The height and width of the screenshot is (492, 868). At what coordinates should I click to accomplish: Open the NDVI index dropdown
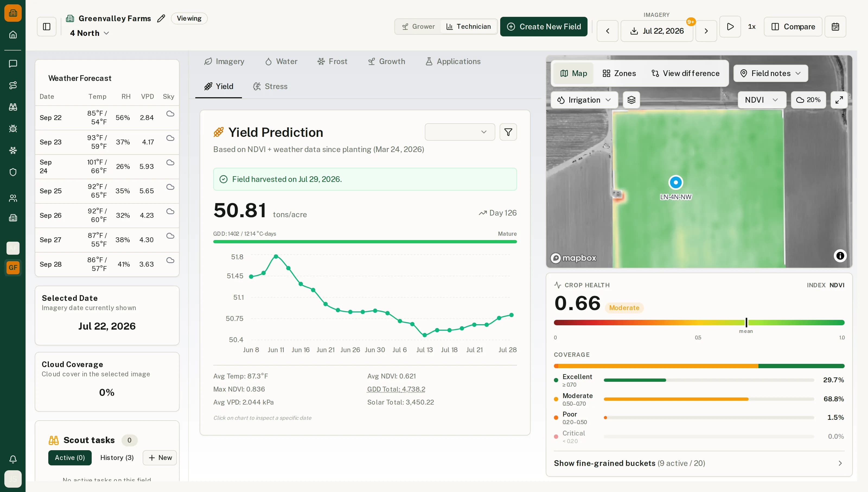[762, 100]
